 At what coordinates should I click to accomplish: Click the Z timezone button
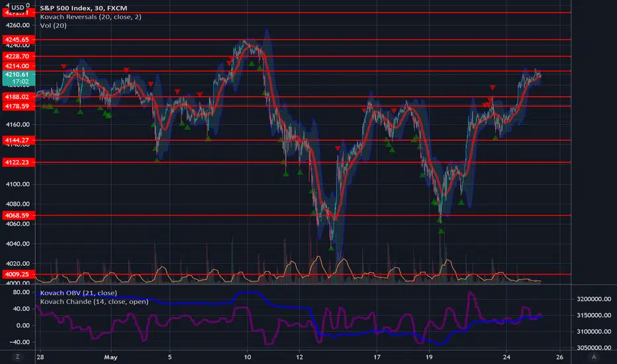click(17, 357)
